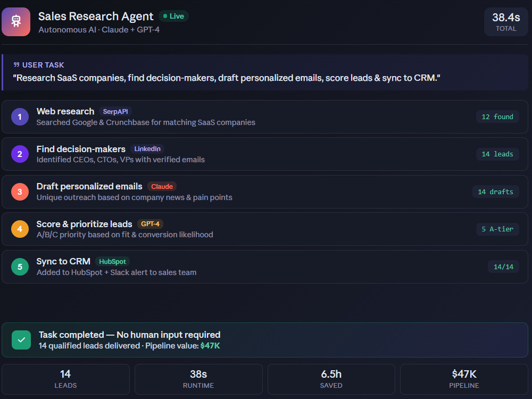
Task: Click step 5 number circle
Action: click(20, 267)
